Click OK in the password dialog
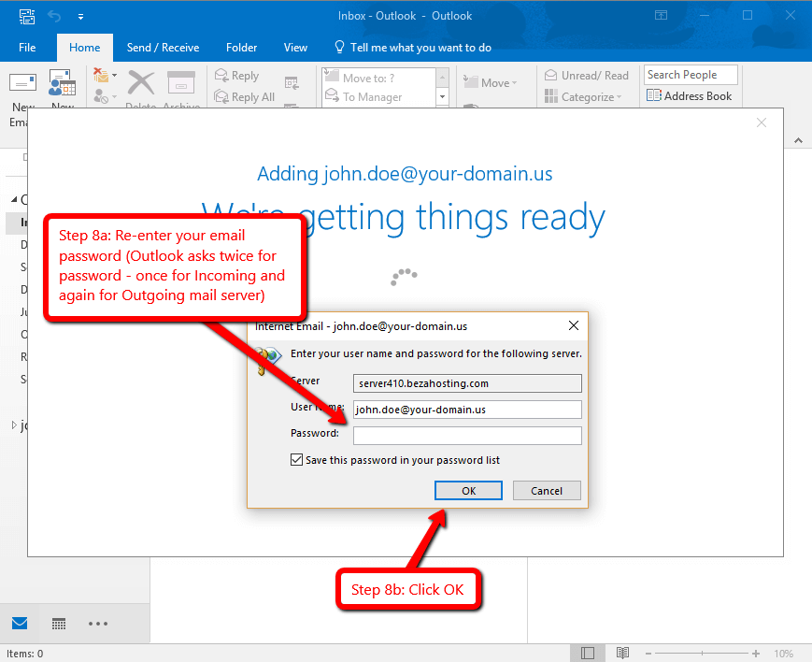The height and width of the screenshot is (662, 812). coord(468,490)
